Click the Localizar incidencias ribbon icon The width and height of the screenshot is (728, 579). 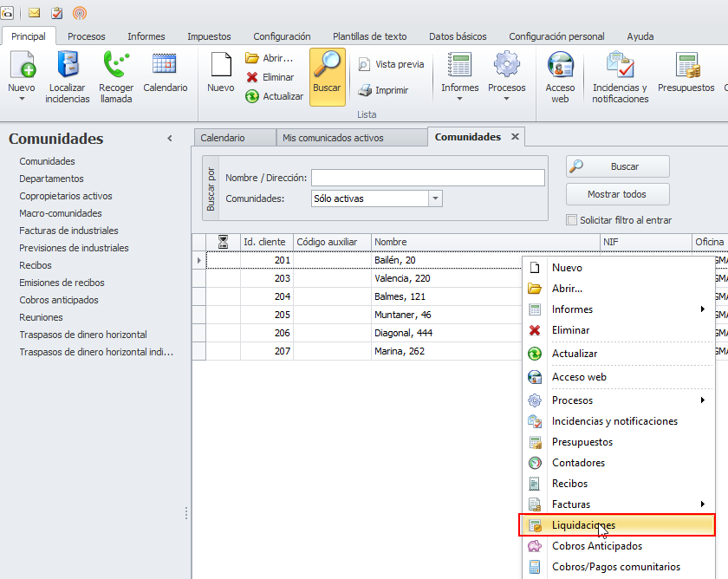tap(68, 77)
